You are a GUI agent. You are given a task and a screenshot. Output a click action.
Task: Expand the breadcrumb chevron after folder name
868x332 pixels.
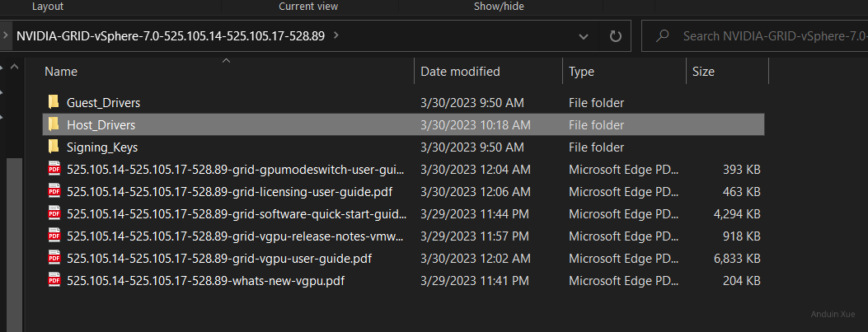pos(336,36)
